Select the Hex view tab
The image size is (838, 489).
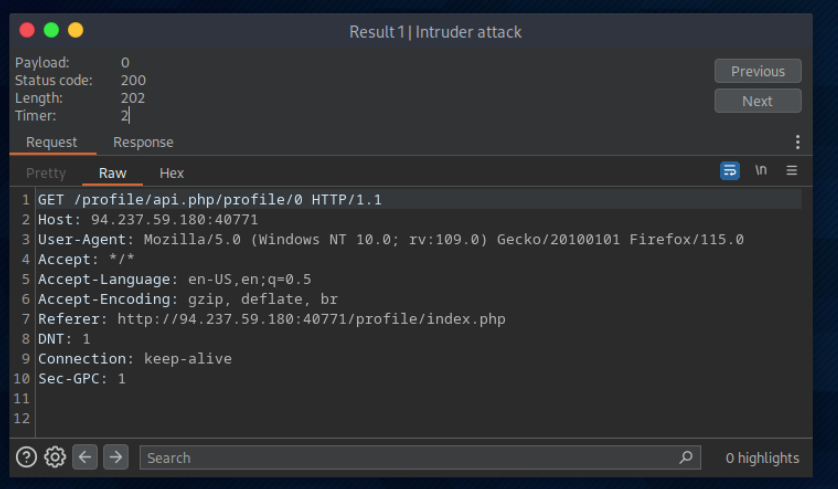click(172, 173)
